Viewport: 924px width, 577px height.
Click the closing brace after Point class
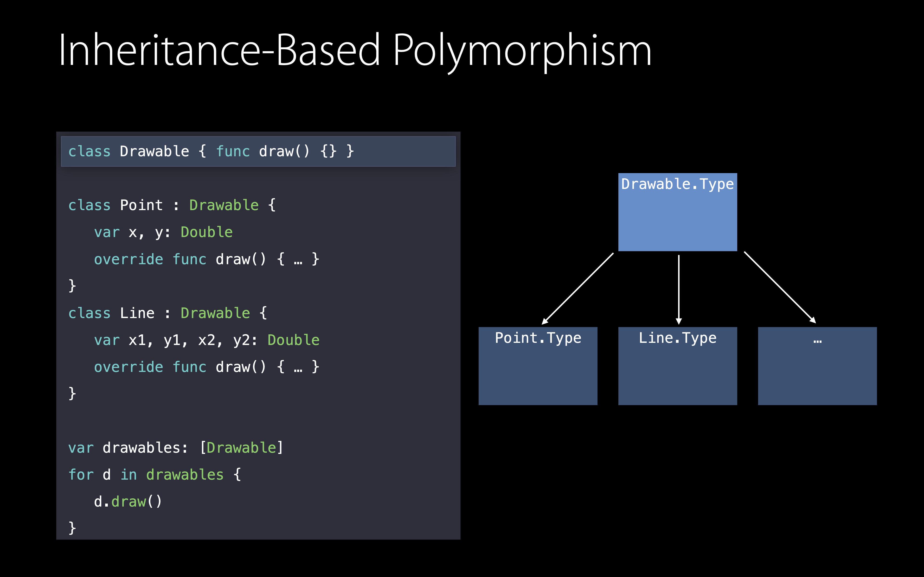pyautogui.click(x=72, y=286)
